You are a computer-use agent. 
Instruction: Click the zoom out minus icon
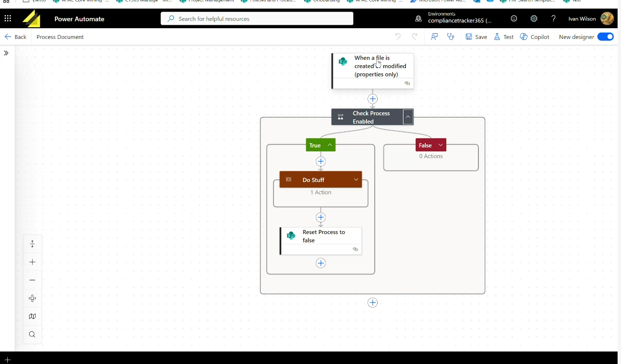click(33, 280)
